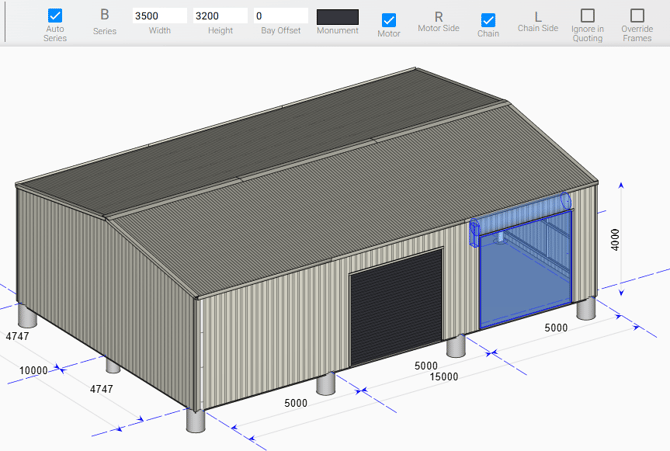Open the Monument color swatch
The height and width of the screenshot is (451, 670).
(x=337, y=17)
